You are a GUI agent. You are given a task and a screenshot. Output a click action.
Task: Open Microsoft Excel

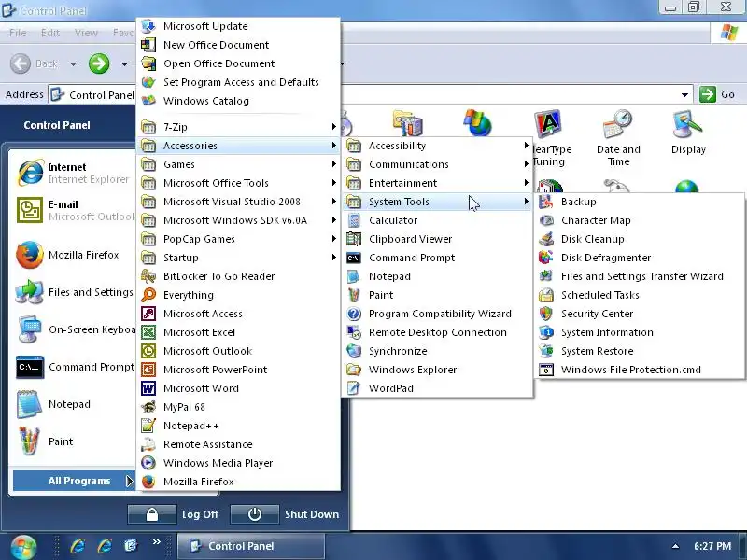pos(238,332)
